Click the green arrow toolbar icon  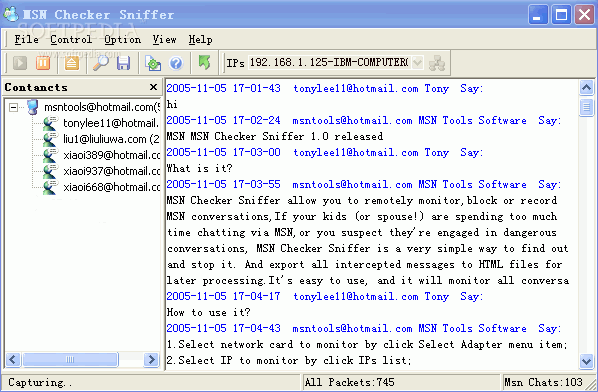[204, 62]
